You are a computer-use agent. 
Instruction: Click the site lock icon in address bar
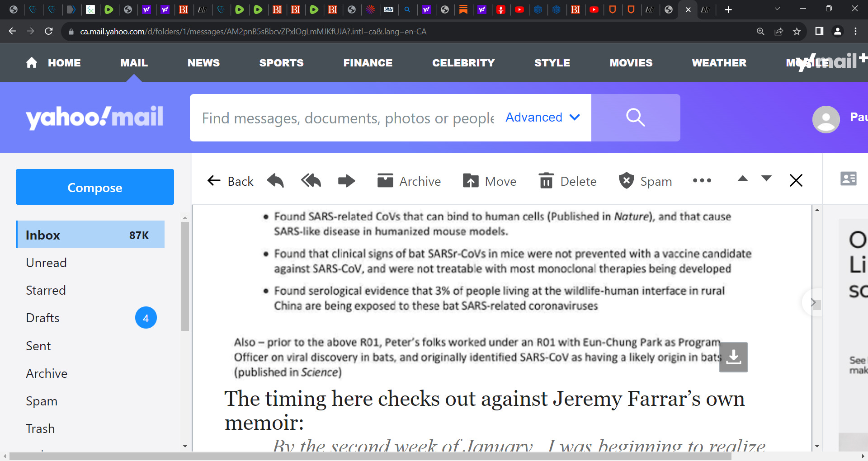[71, 32]
